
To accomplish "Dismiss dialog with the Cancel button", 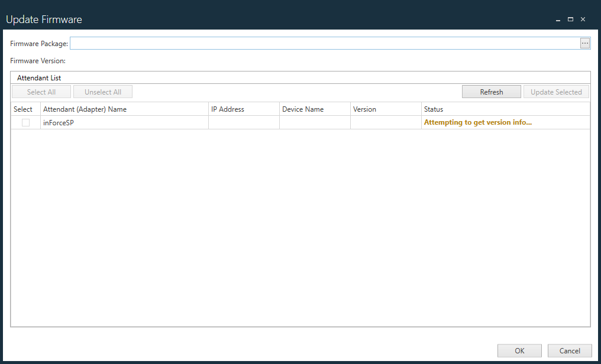I will click(x=569, y=350).
